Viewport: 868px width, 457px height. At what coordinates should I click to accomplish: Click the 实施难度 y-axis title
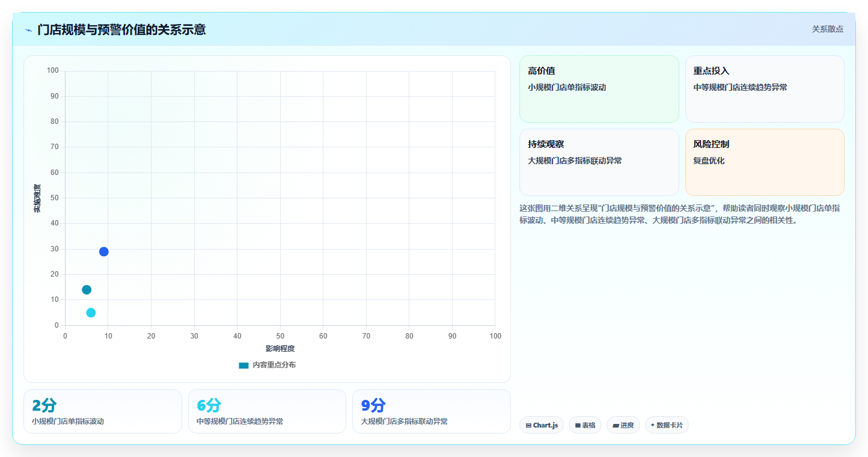37,198
